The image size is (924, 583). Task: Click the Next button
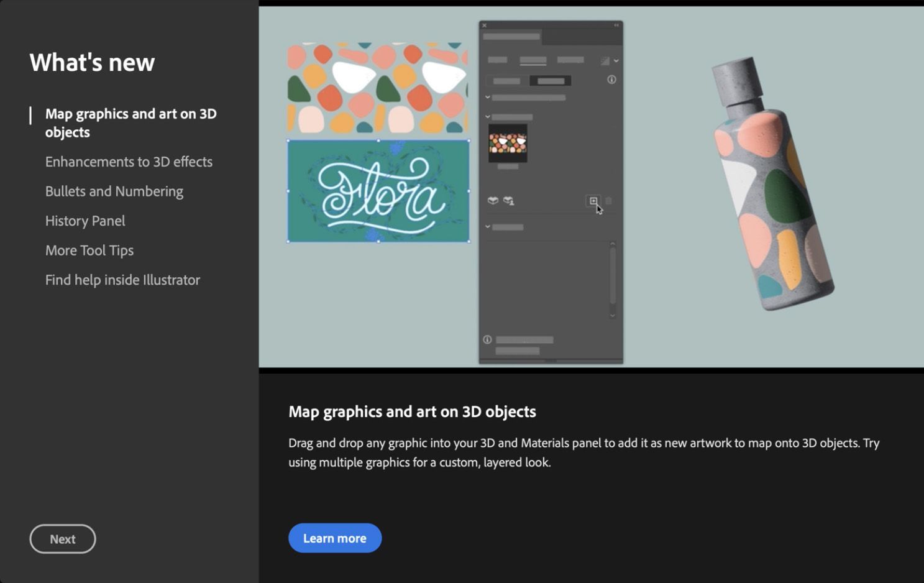(x=63, y=539)
